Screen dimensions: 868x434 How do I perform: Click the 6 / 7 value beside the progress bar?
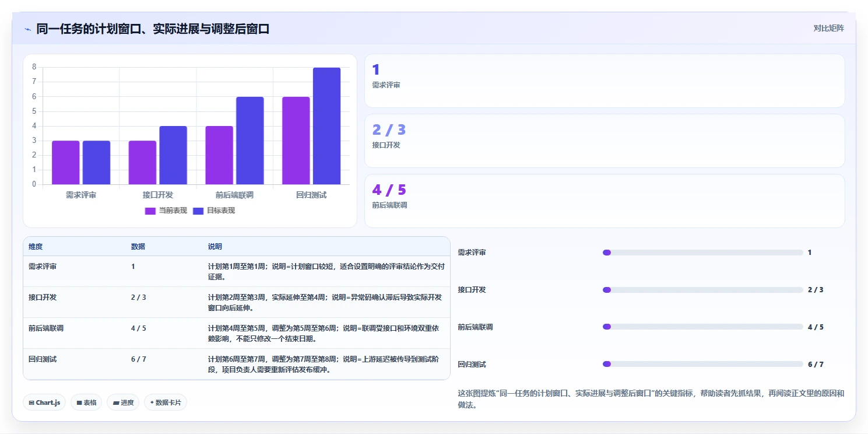click(x=816, y=365)
